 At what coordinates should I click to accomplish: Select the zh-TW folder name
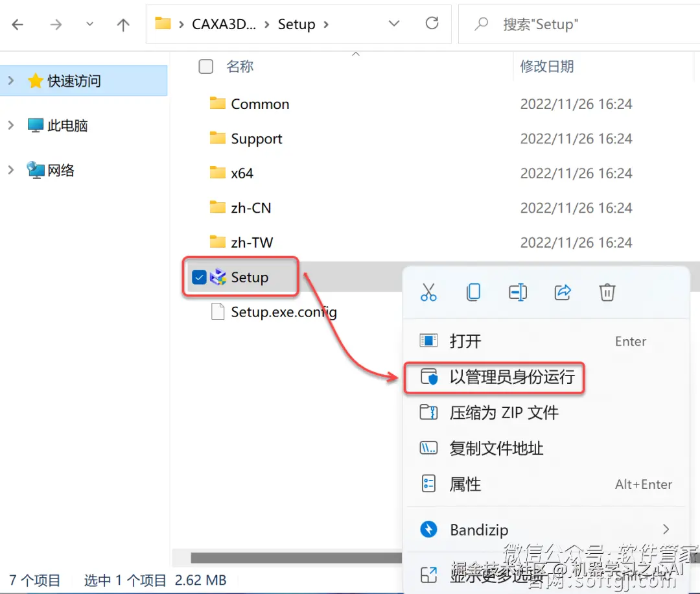(251, 243)
